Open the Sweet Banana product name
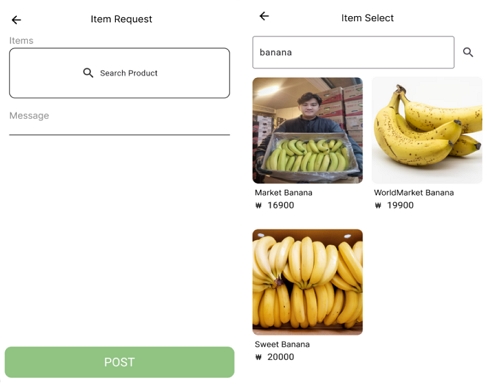The image size is (487, 384). pyautogui.click(x=282, y=344)
